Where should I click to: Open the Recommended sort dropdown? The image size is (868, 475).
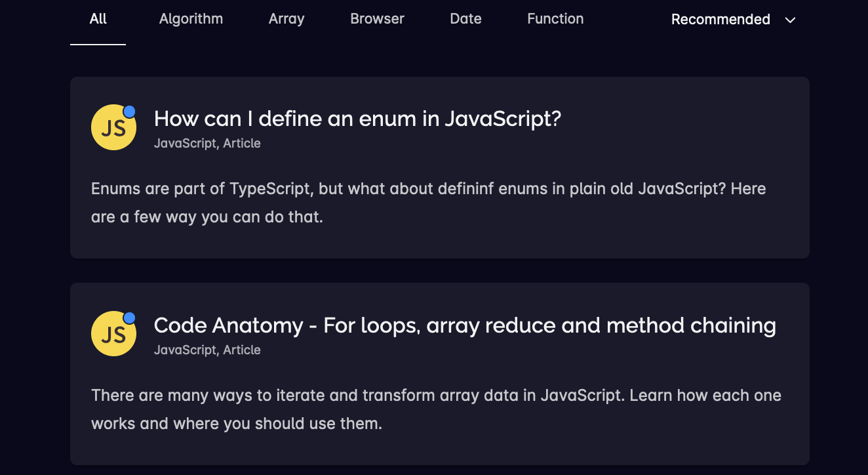tap(721, 20)
